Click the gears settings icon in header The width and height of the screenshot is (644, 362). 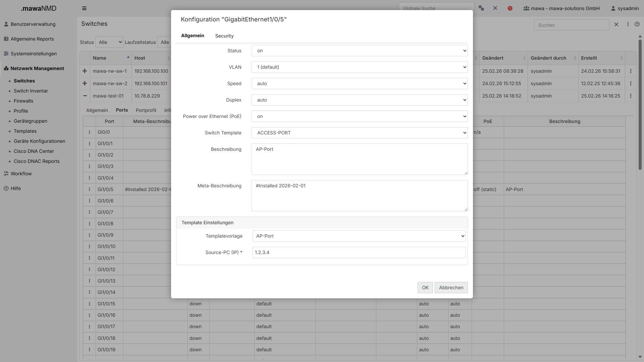(481, 8)
